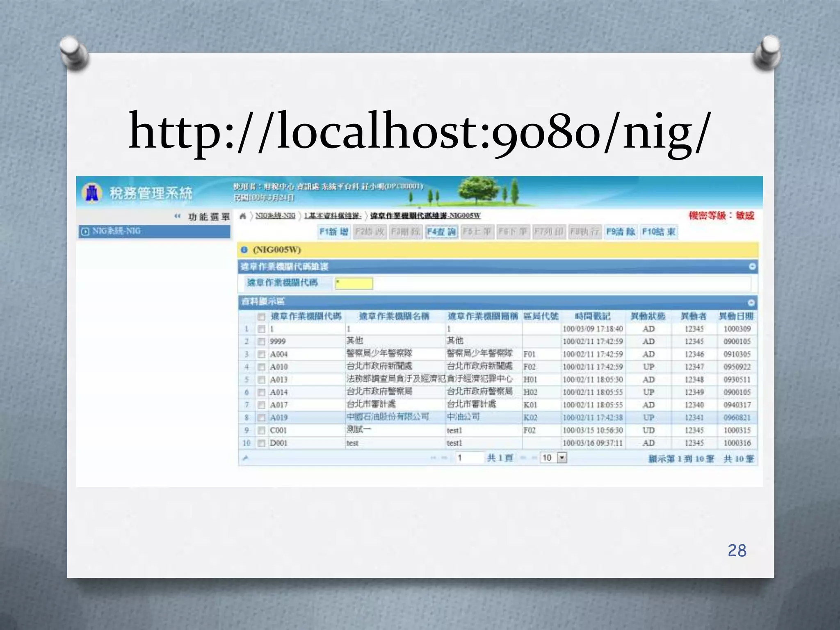840x630 pixels.
Task: Open the 1.基本資料檔維護 breadcrumb link
Action: point(333,216)
